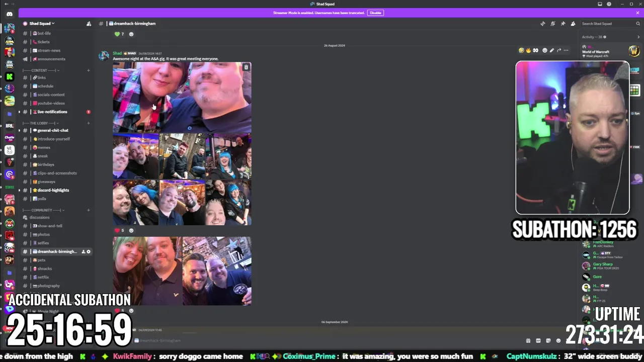Open the tickets channel
Image resolution: width=644 pixels, height=362 pixels.
[56, 42]
